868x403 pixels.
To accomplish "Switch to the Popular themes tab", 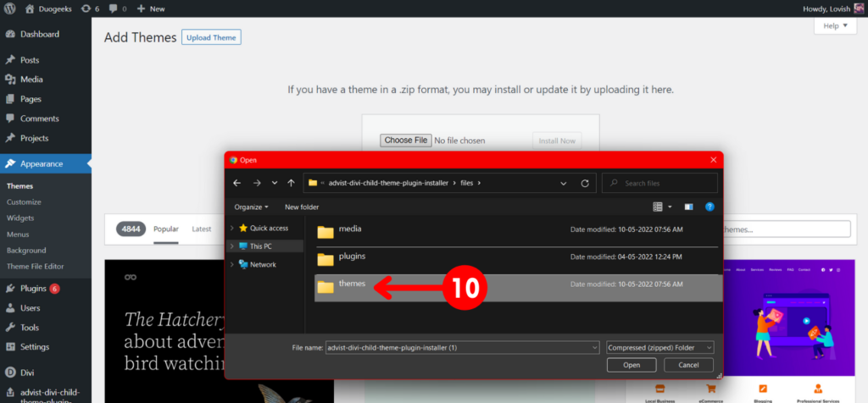I will pyautogui.click(x=166, y=229).
